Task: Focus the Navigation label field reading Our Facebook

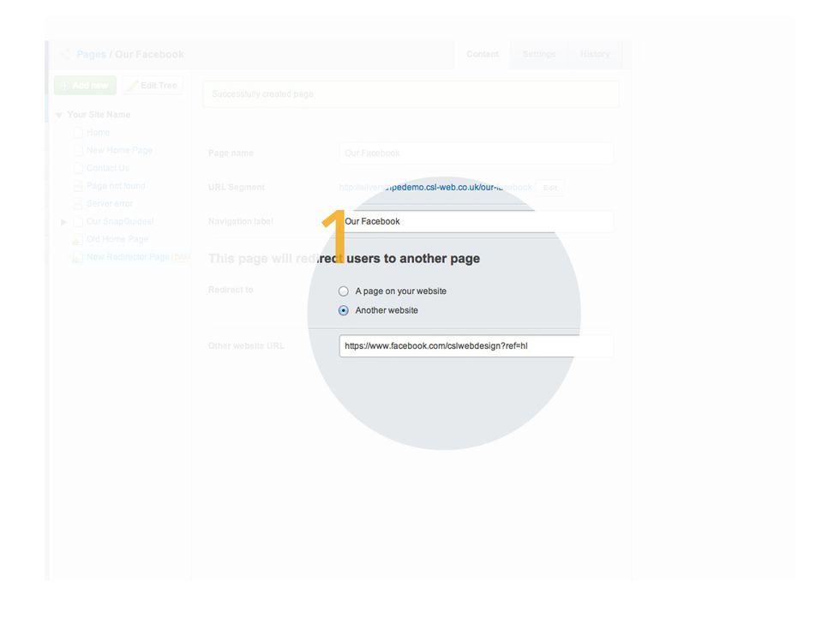Action: pyautogui.click(x=477, y=221)
